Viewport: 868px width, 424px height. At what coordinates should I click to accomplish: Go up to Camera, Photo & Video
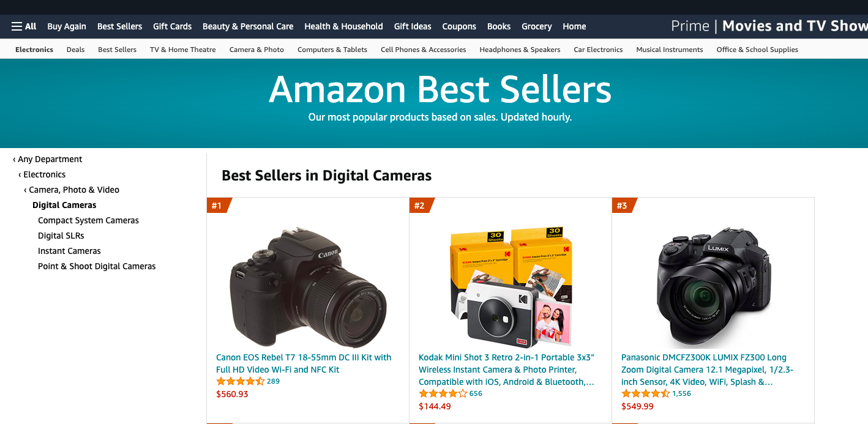pyautogui.click(x=73, y=190)
